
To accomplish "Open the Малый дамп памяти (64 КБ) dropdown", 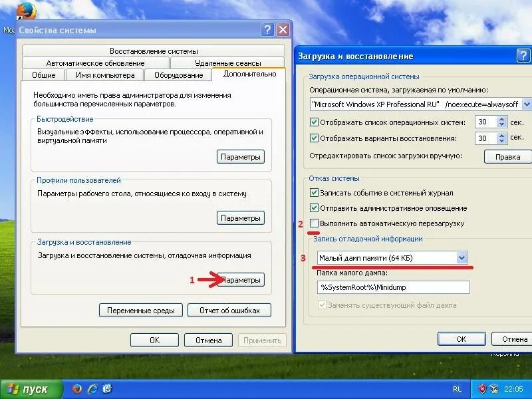I will pos(462,258).
